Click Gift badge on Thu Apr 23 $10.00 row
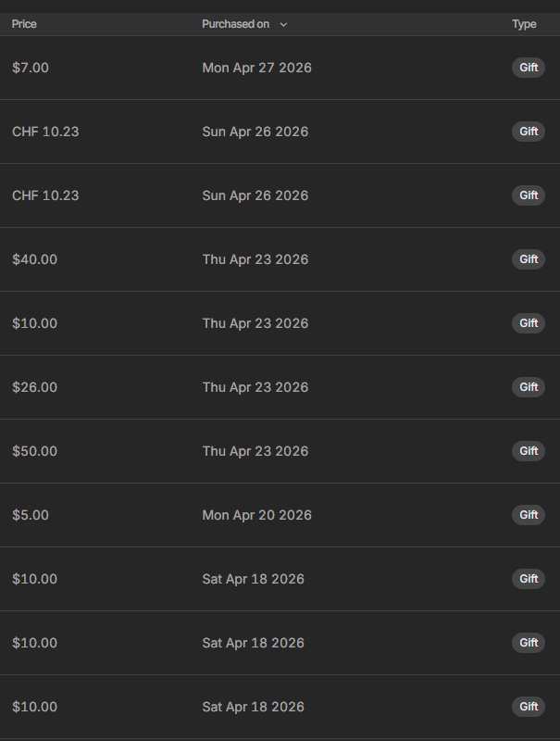The width and height of the screenshot is (560, 741). point(529,323)
